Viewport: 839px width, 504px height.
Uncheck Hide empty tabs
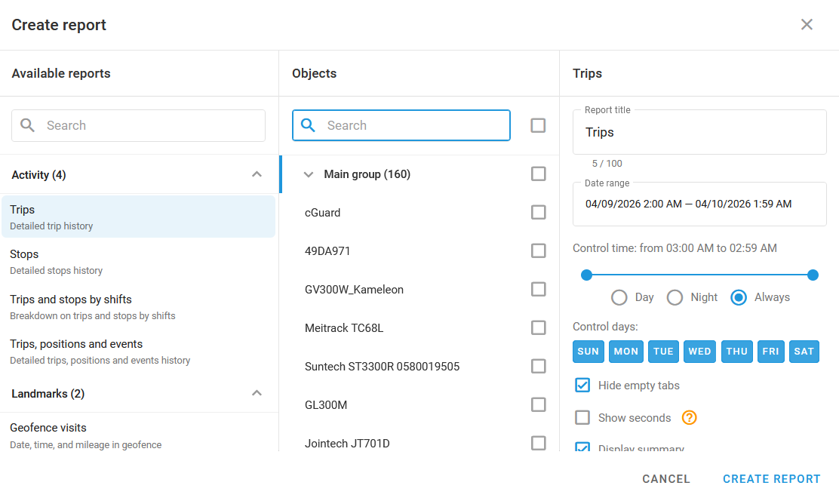[x=582, y=386]
